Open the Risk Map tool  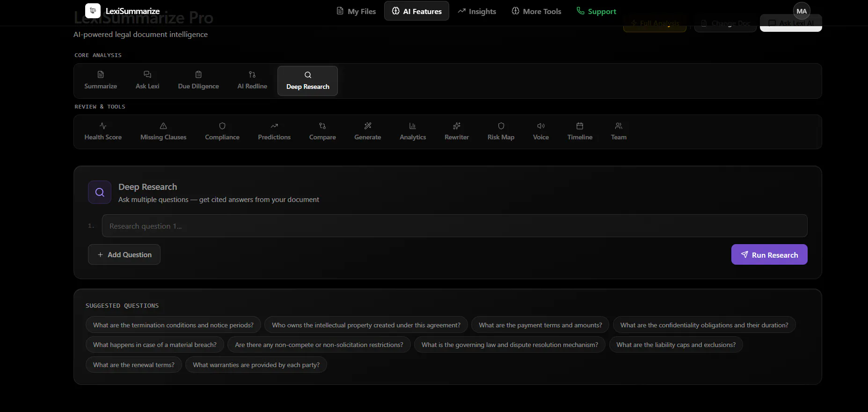click(x=501, y=131)
